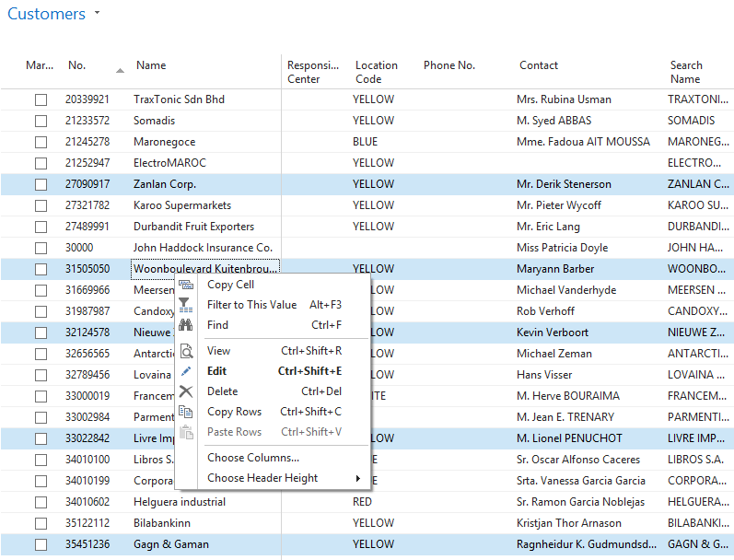
Task: Sort by the Name column header
Action: click(x=151, y=65)
